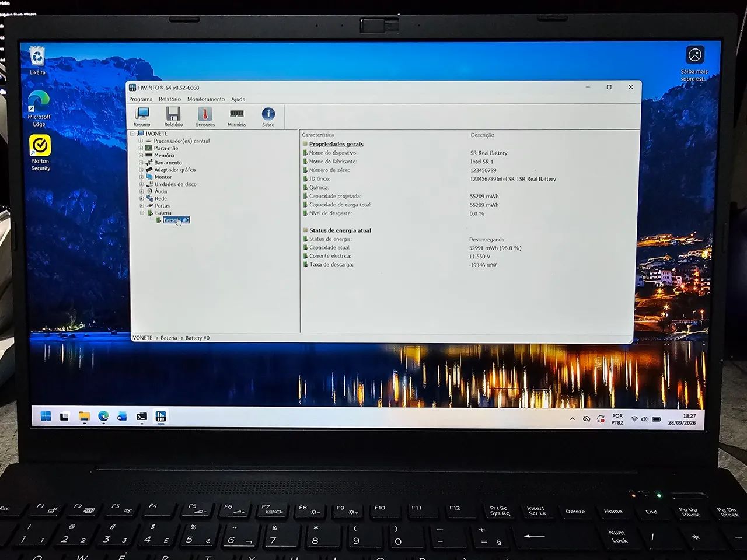Click the Descrição column header

click(482, 135)
